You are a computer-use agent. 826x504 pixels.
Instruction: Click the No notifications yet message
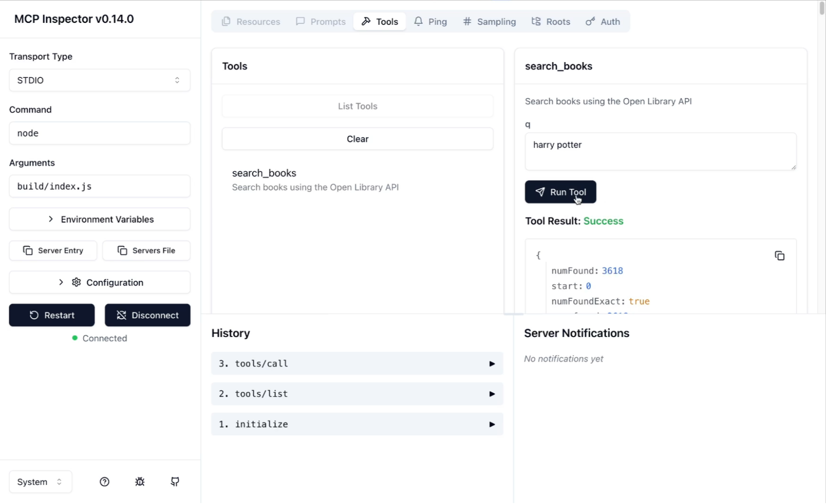coord(564,359)
